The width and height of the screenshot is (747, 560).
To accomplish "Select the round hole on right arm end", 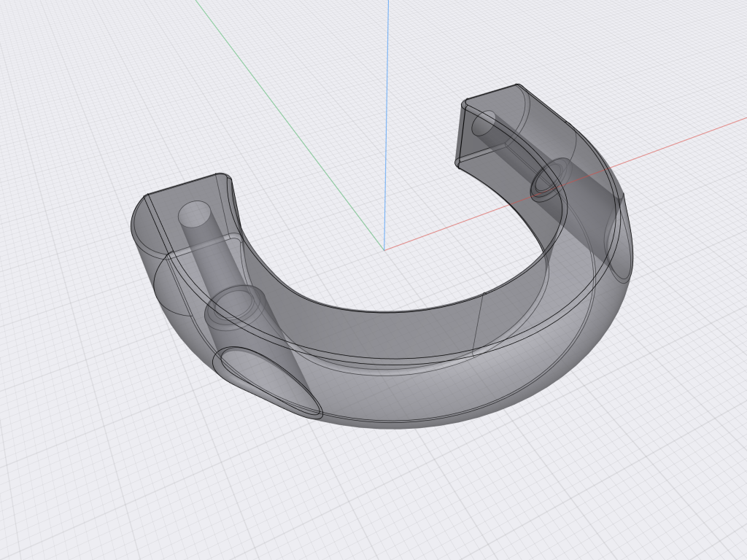I will (x=484, y=122).
